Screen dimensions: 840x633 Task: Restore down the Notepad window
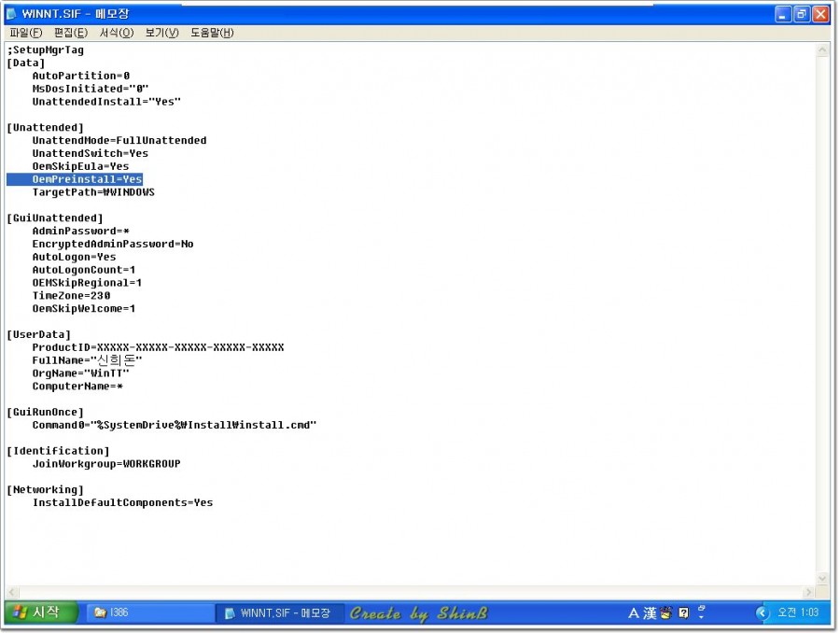[802, 14]
